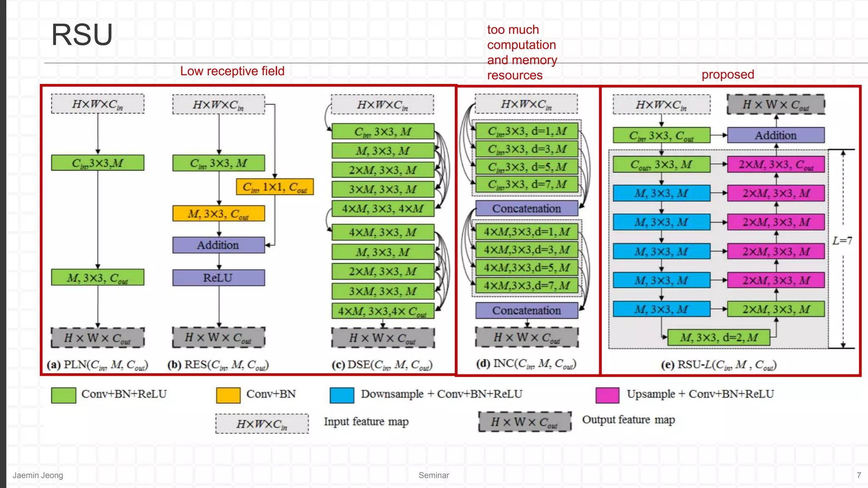This screenshot has width=868, height=488.
Task: Click the first Concatenation block in INC diagram
Action: click(526, 208)
